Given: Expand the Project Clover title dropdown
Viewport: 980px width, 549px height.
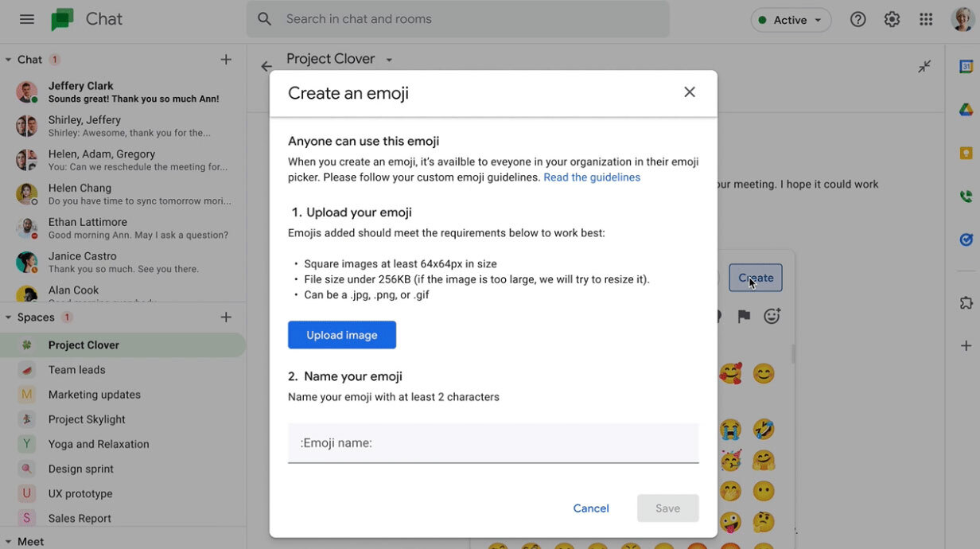Looking at the screenshot, I should pos(389,60).
